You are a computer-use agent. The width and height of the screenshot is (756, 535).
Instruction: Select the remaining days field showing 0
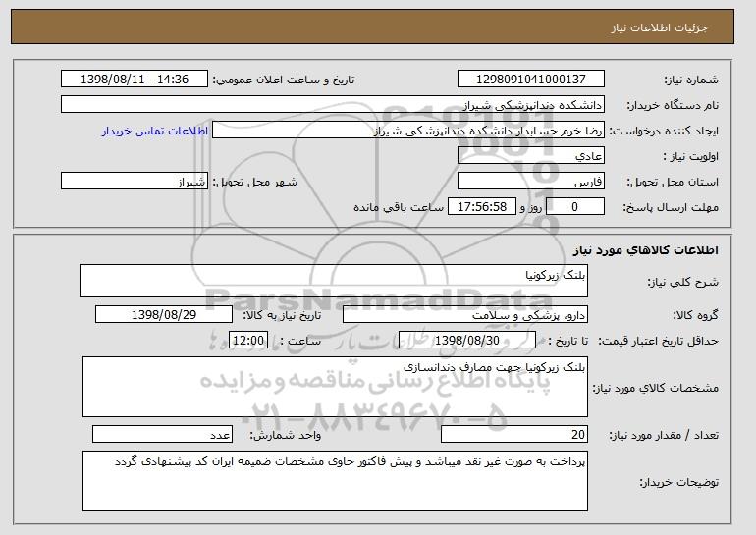click(x=574, y=207)
